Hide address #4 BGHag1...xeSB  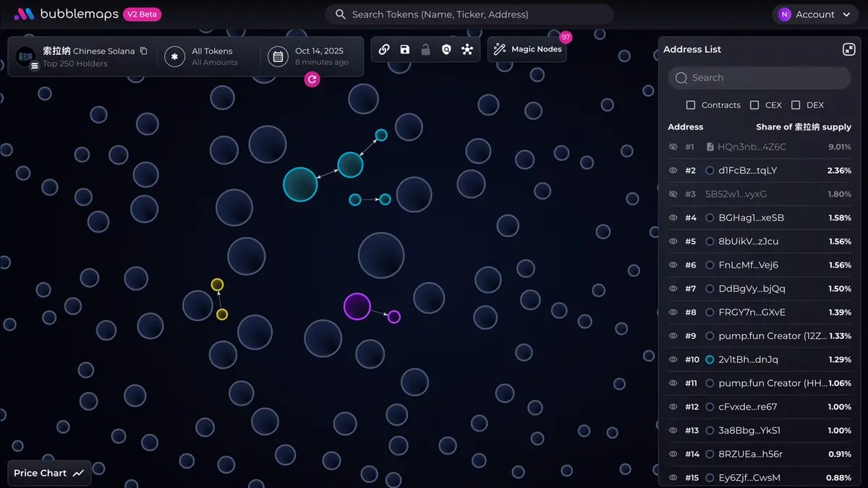(673, 218)
